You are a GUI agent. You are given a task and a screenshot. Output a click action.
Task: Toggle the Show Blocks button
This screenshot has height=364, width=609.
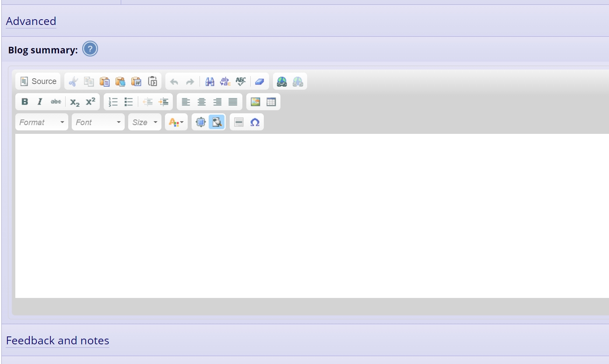(x=217, y=122)
